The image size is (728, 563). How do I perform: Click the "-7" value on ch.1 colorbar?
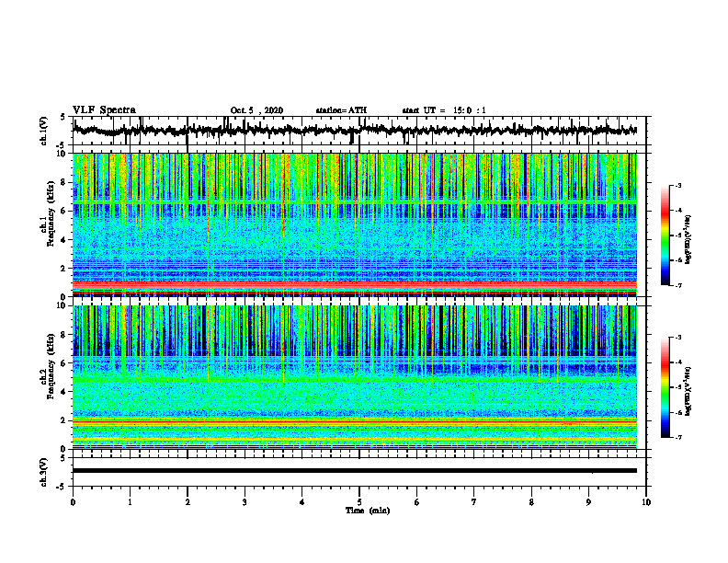(677, 285)
